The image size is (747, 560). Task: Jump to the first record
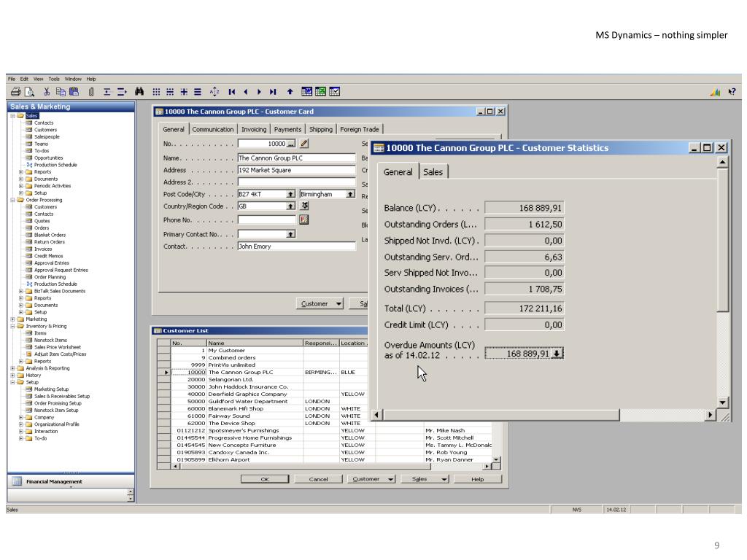coord(232,92)
